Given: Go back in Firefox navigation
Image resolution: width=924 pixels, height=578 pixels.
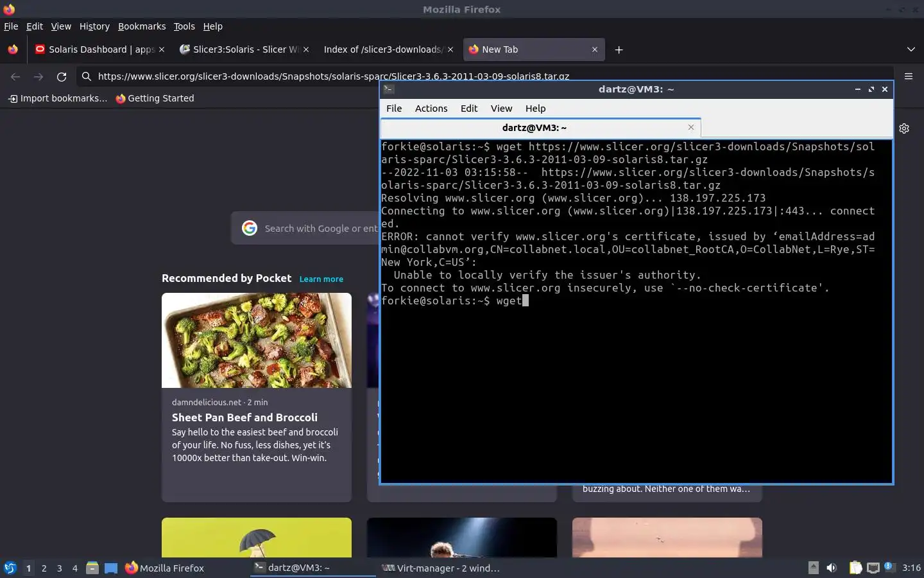Looking at the screenshot, I should [x=15, y=76].
